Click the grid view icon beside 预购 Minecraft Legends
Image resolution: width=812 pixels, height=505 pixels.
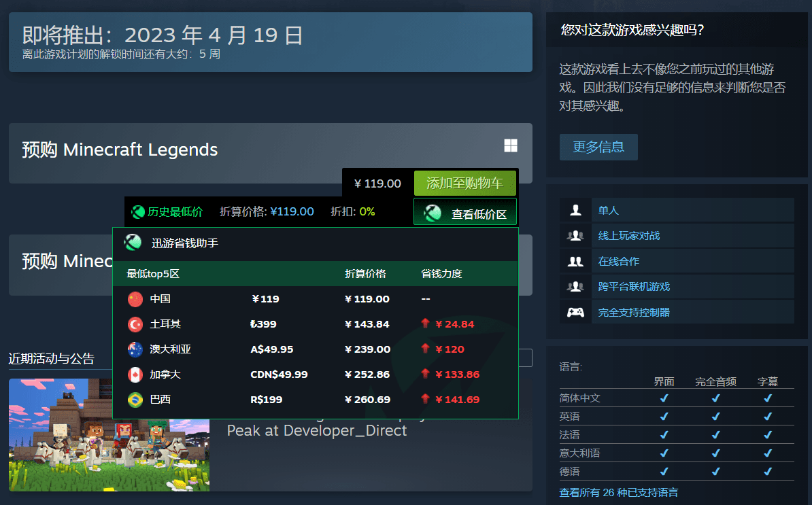[x=510, y=145]
